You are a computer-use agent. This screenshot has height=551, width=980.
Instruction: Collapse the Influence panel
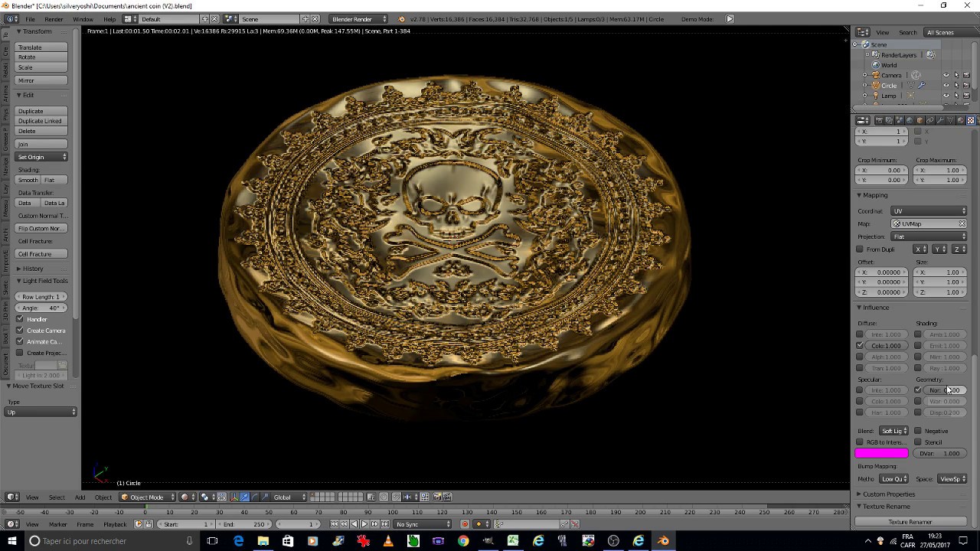tap(875, 308)
